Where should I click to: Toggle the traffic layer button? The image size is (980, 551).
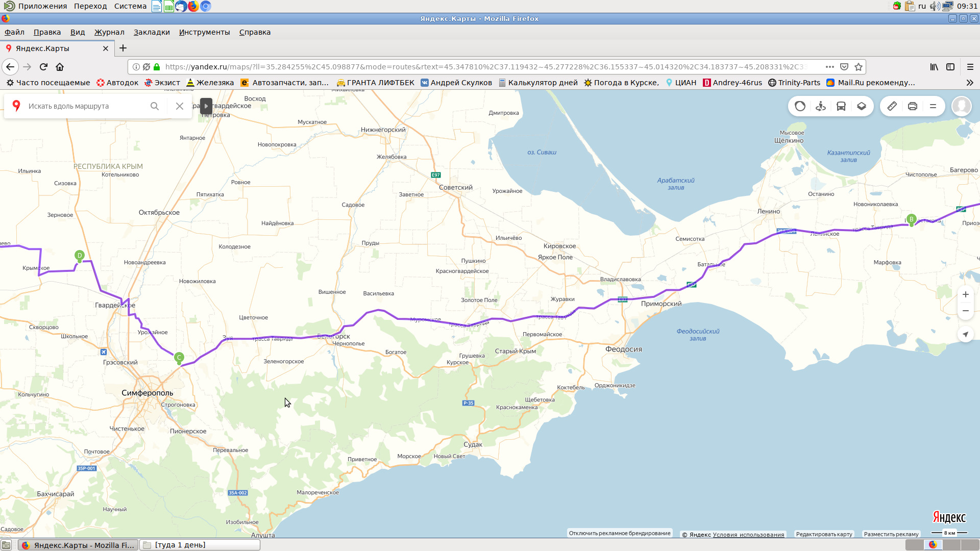tap(800, 106)
